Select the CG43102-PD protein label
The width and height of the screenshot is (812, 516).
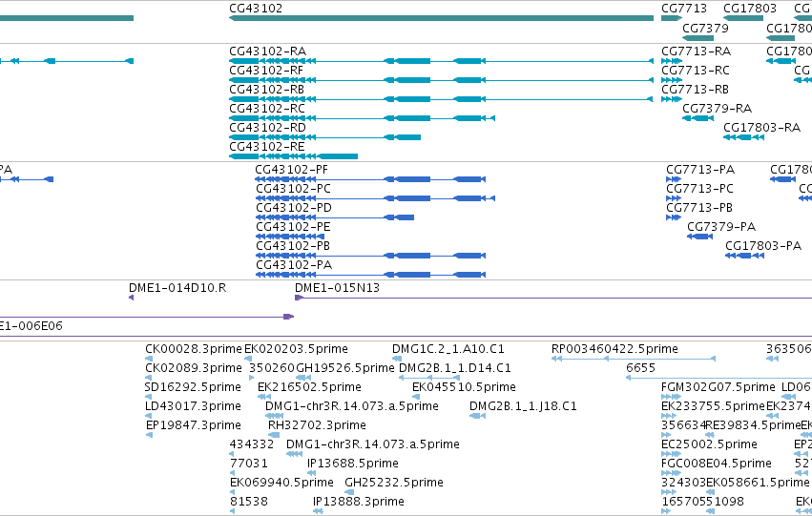[x=294, y=208]
